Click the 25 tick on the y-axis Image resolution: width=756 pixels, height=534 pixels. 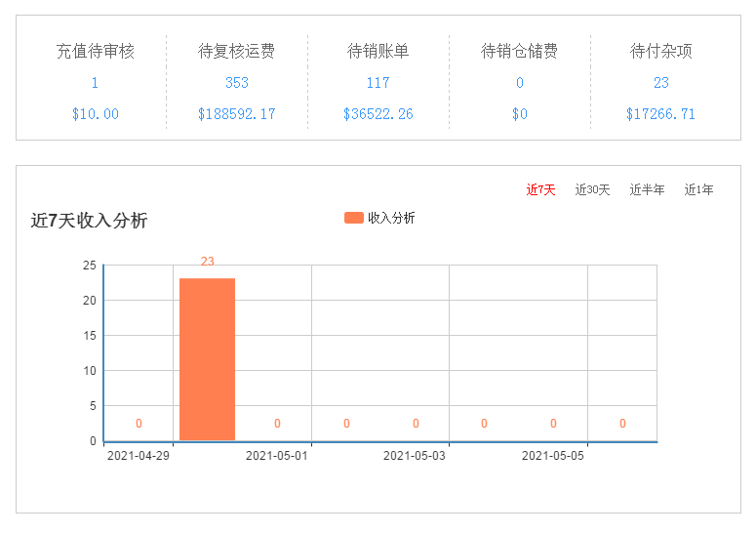click(90, 266)
